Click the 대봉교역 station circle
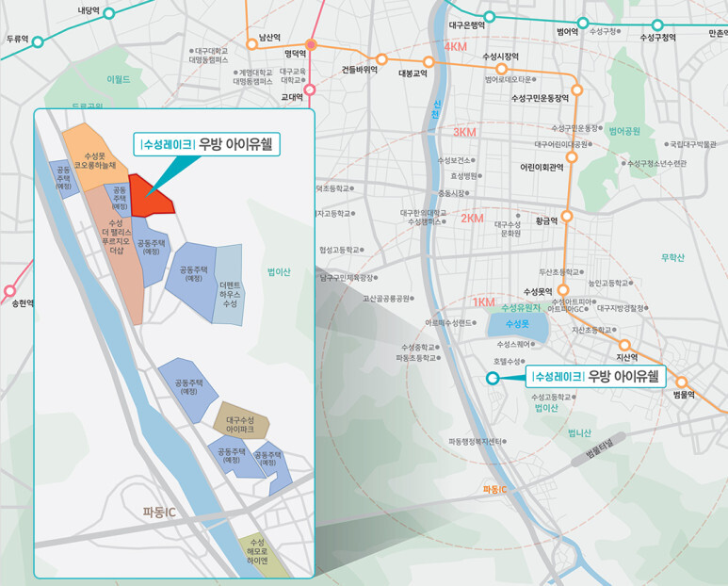Screen dimensions: 728x586 point(429,61)
